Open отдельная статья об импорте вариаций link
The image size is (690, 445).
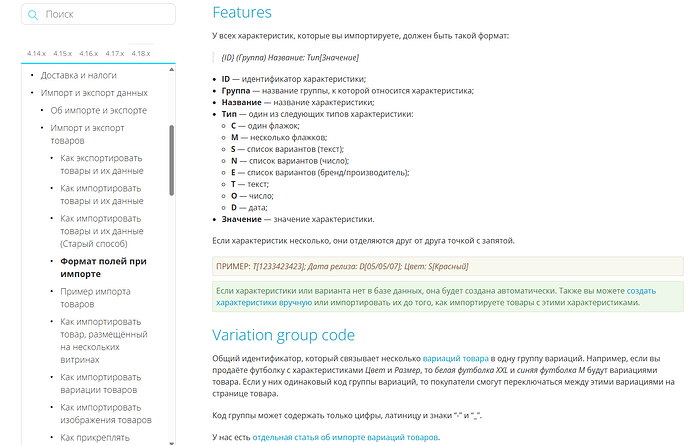coord(345,437)
